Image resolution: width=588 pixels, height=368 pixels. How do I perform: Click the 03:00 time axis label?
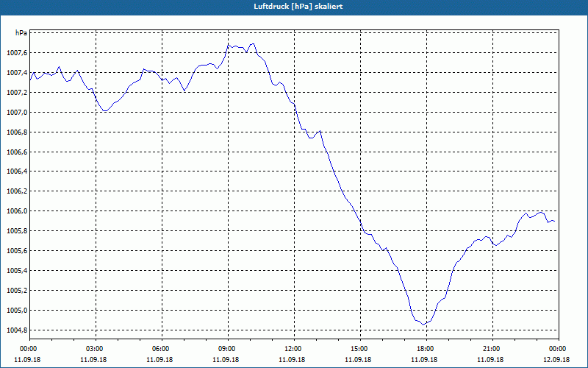tap(95, 349)
